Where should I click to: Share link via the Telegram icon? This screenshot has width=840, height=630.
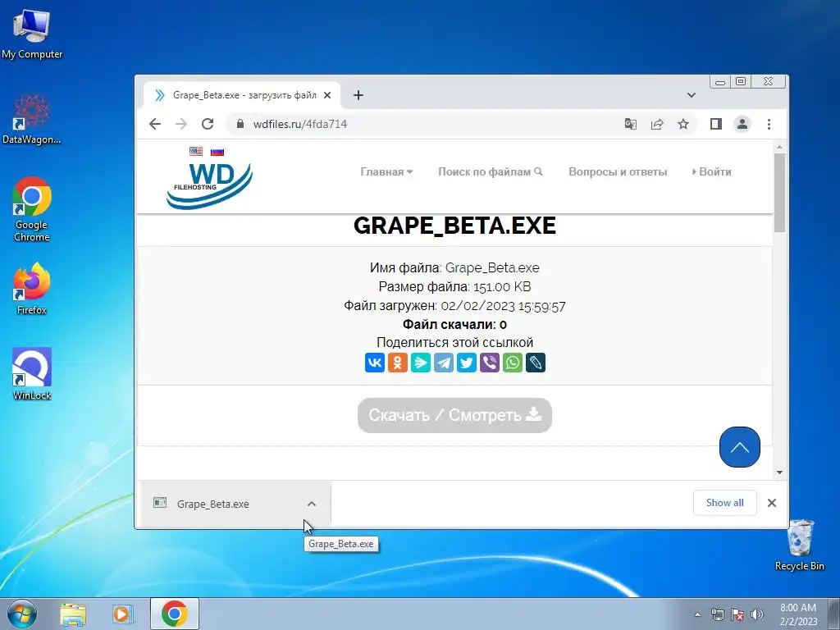(x=444, y=363)
